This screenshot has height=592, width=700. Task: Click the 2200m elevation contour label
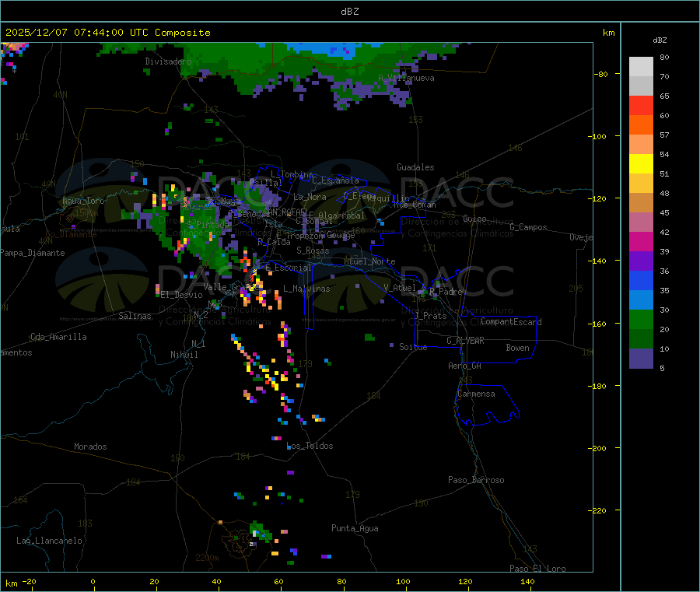[x=207, y=558]
